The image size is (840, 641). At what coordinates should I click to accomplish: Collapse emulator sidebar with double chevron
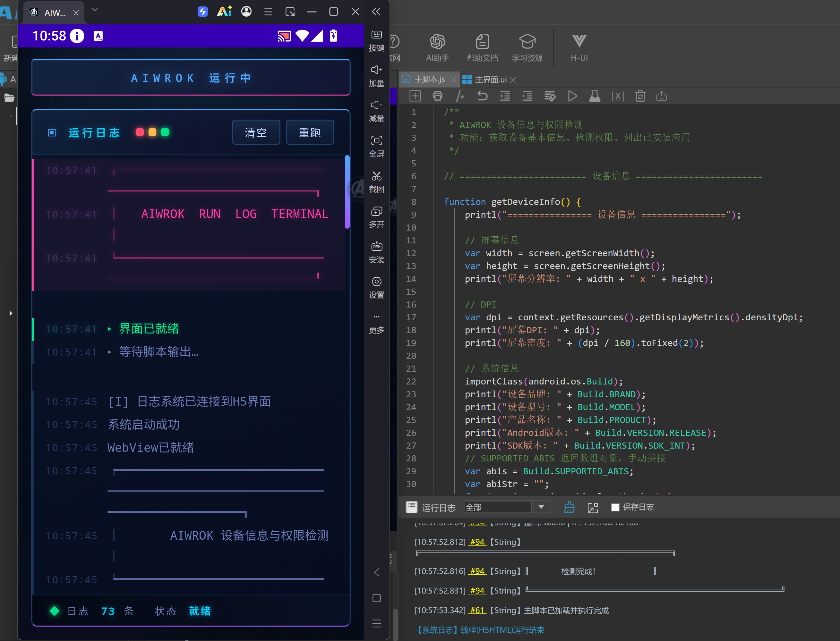click(x=376, y=12)
